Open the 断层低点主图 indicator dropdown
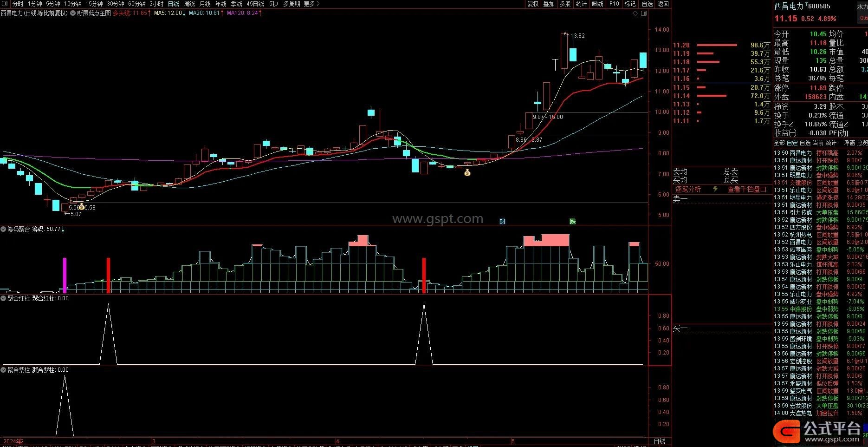The height and width of the screenshot is (447, 868). coord(73,13)
